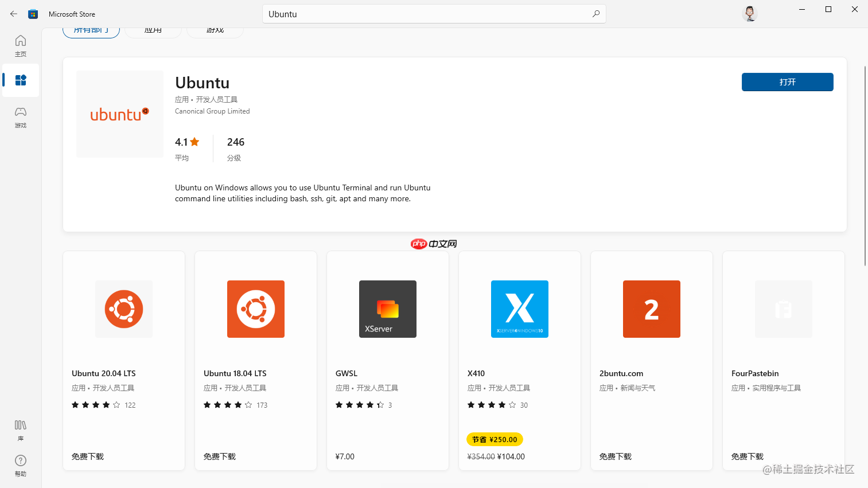868x488 pixels.
Task: Open the Home (主页) sidebar section
Action: pyautogui.click(x=21, y=46)
